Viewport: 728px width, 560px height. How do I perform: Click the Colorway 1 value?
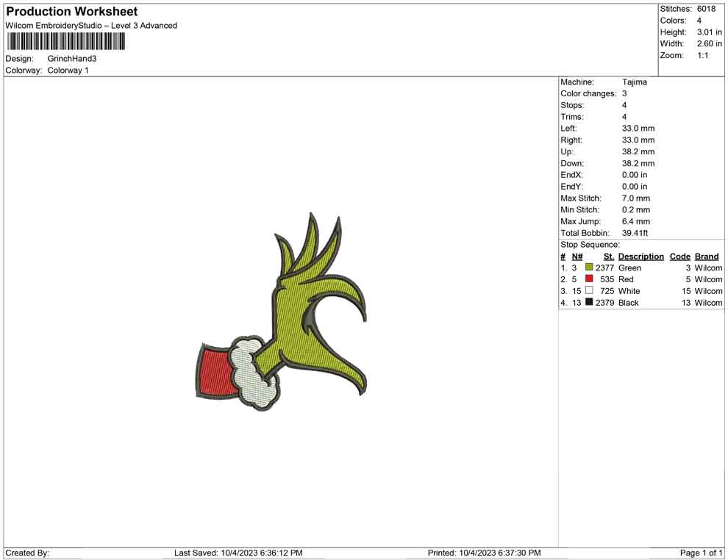pos(68,71)
